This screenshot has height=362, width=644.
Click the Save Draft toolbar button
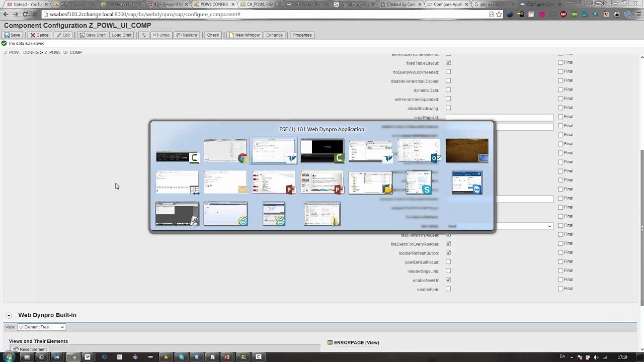pyautogui.click(x=92, y=35)
